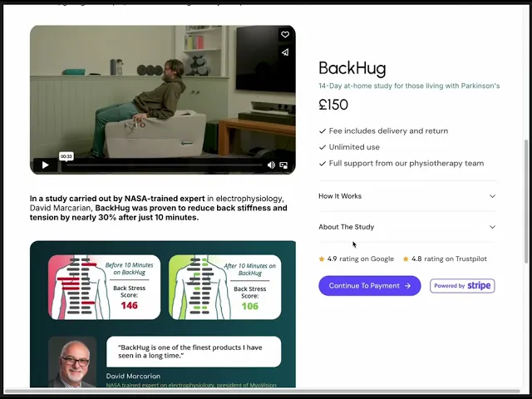Click David Marcarian's portrait photo
Viewport: 532px width, 399px height.
72,362
